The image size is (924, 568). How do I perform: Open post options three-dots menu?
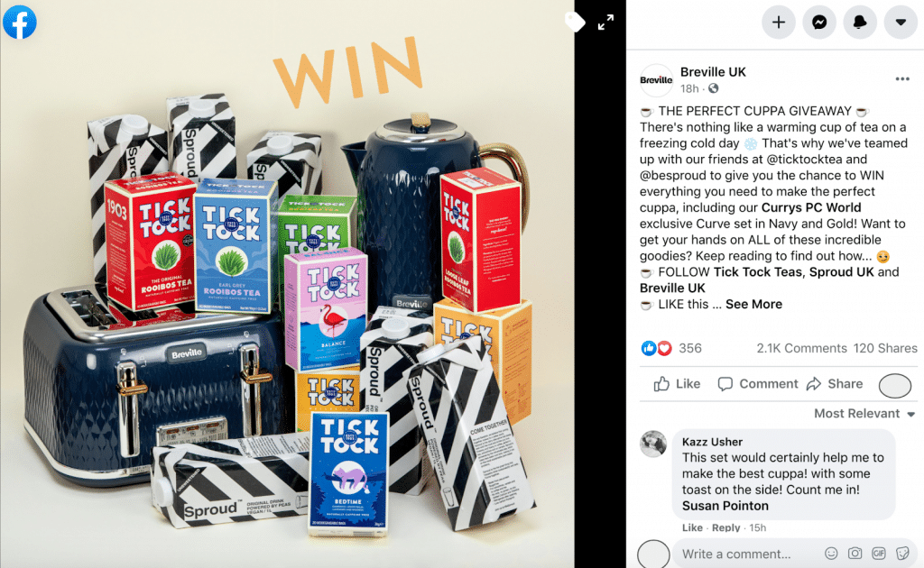[x=902, y=78]
